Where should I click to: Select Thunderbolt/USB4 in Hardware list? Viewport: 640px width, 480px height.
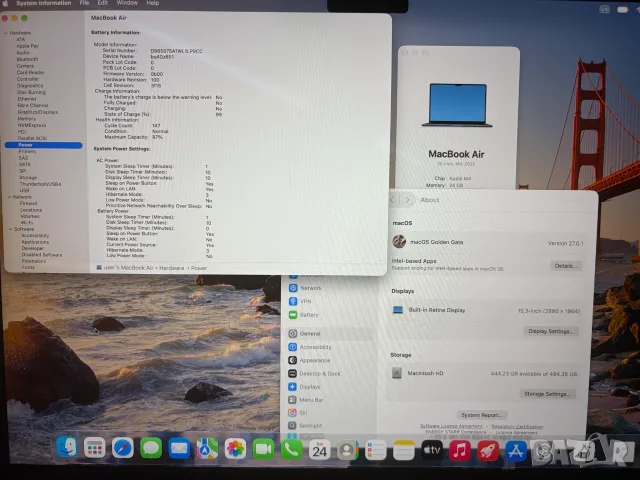click(40, 184)
